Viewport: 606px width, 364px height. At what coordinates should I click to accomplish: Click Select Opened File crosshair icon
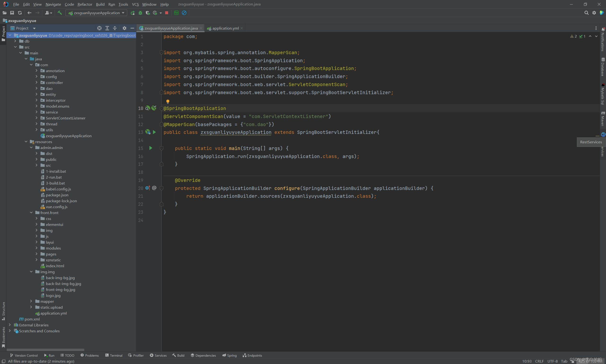(x=99, y=28)
